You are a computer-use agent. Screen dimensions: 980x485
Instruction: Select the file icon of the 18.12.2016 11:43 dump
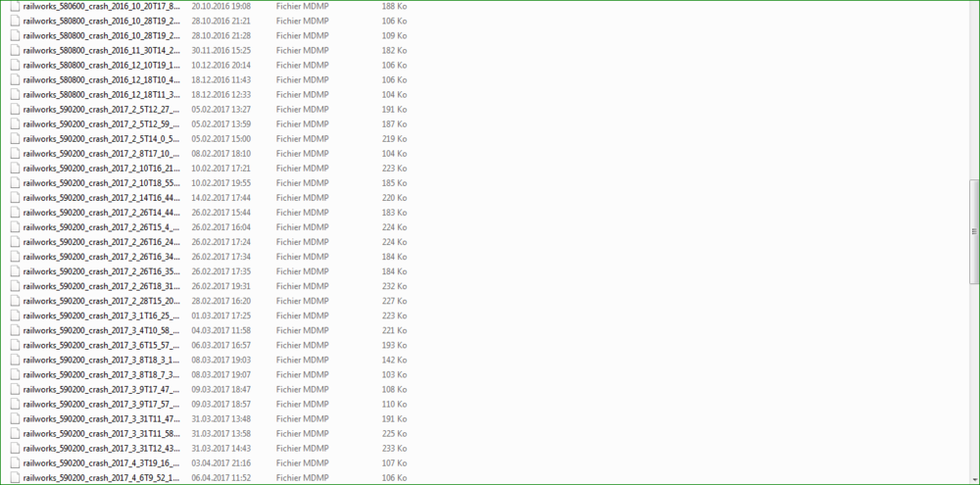pyautogui.click(x=15, y=80)
